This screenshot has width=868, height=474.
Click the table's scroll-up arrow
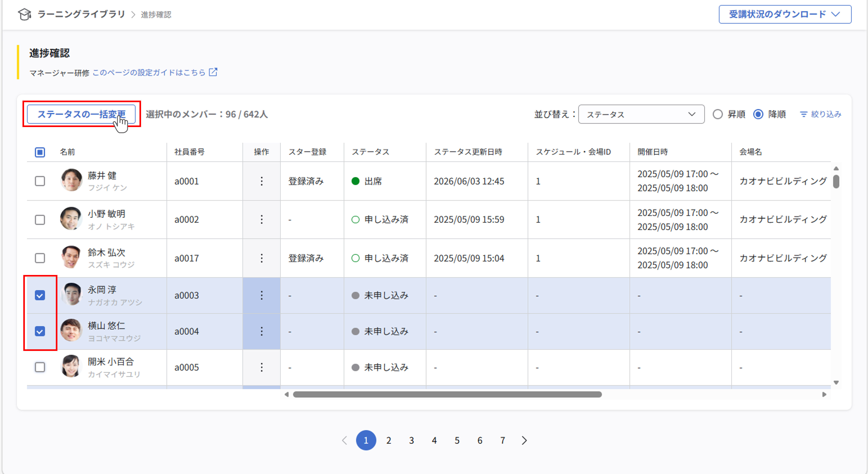[x=836, y=168]
